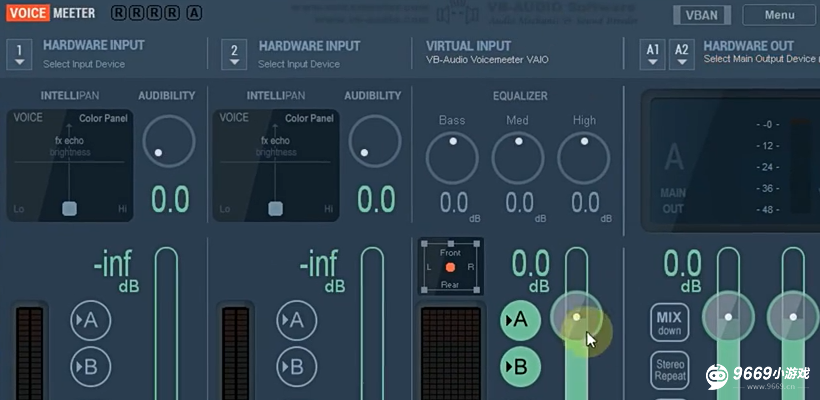Viewport: 820px width, 400px height.
Task: Click the Front/Rear surround panner center dot
Action: coord(450,267)
